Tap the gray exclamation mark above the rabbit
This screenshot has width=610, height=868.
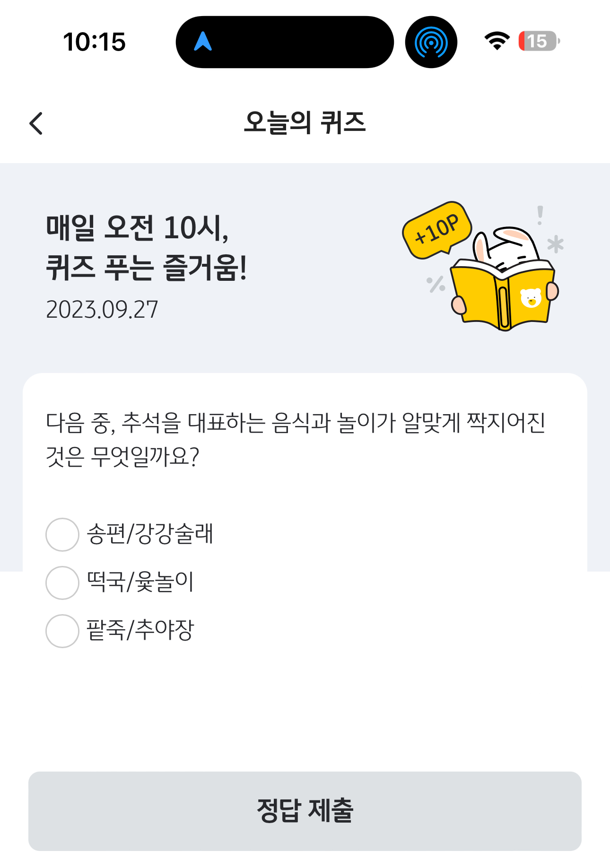[x=540, y=215]
